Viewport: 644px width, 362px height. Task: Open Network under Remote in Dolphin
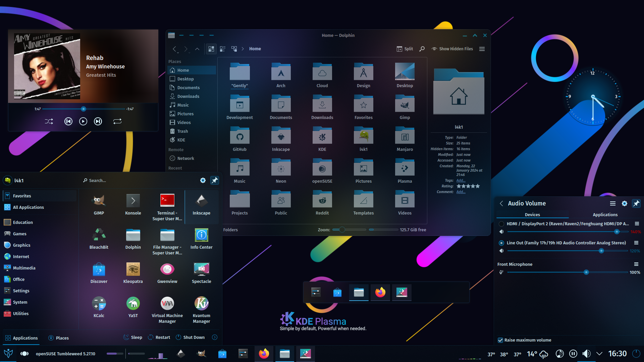point(192,158)
